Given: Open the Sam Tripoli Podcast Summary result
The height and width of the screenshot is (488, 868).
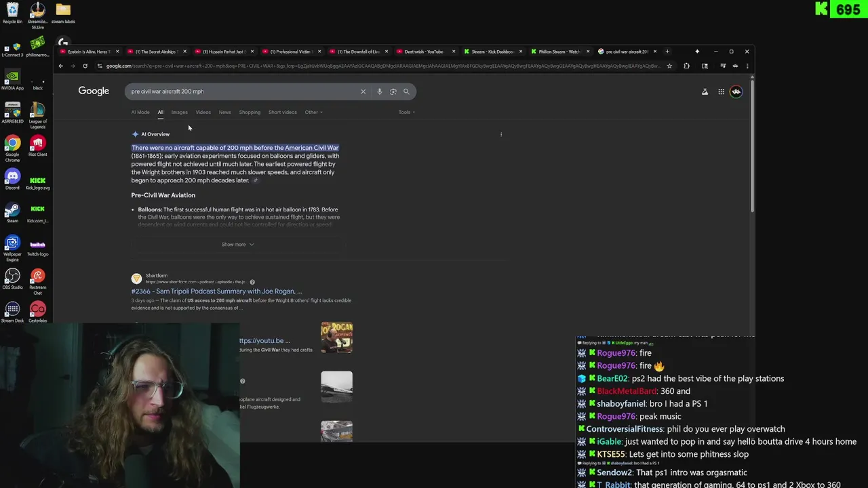Looking at the screenshot, I should click(x=217, y=291).
